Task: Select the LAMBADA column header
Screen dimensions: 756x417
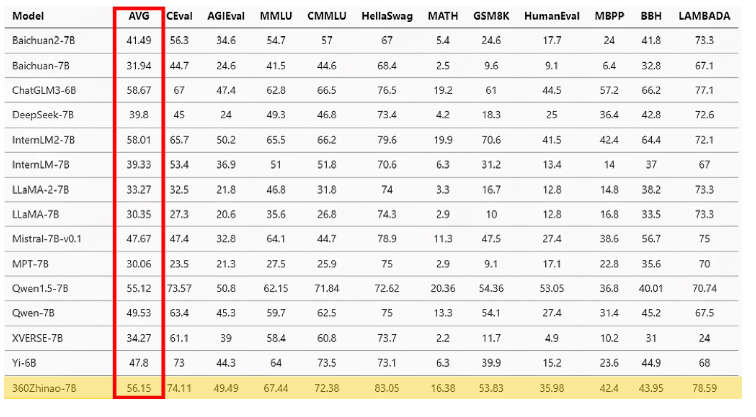Action: tap(704, 16)
